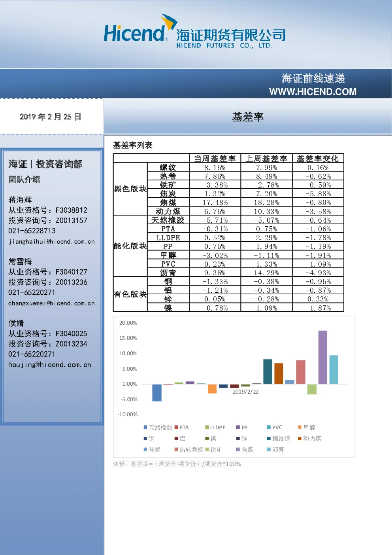Click the houjing@hicend.com.cn email address
Screen dimensions: 392x555
pyautogui.click(x=50, y=365)
